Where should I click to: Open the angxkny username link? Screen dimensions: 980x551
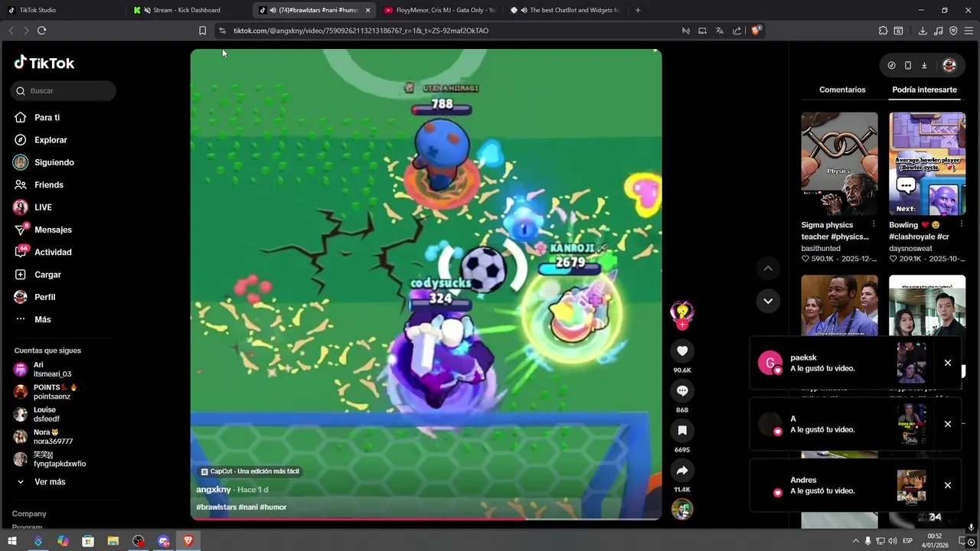coord(214,490)
